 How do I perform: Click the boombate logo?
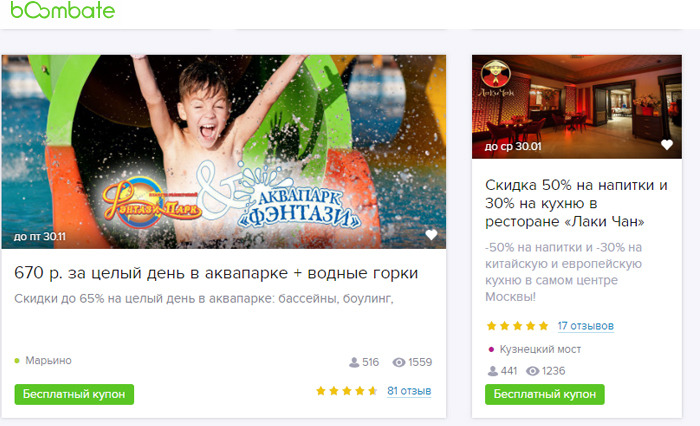[x=62, y=10]
